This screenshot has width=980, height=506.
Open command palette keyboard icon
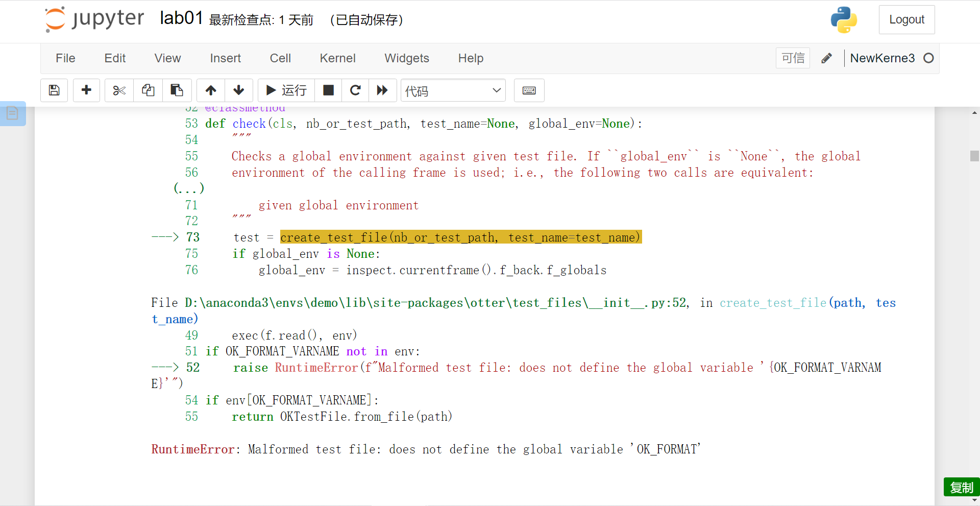click(x=529, y=90)
